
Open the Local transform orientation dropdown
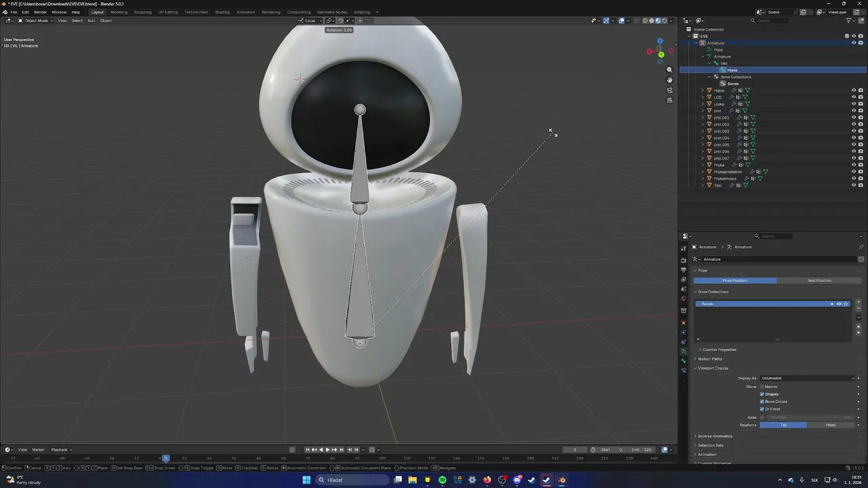tap(311, 20)
